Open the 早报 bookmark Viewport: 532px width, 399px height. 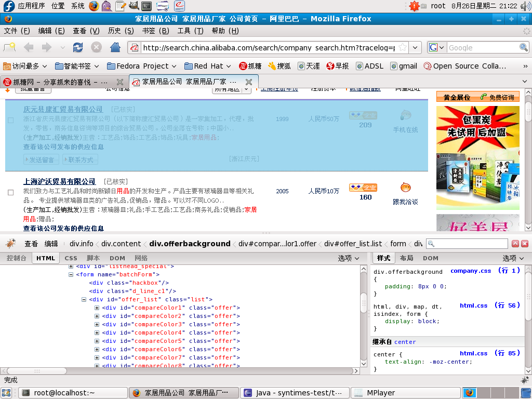[338, 66]
